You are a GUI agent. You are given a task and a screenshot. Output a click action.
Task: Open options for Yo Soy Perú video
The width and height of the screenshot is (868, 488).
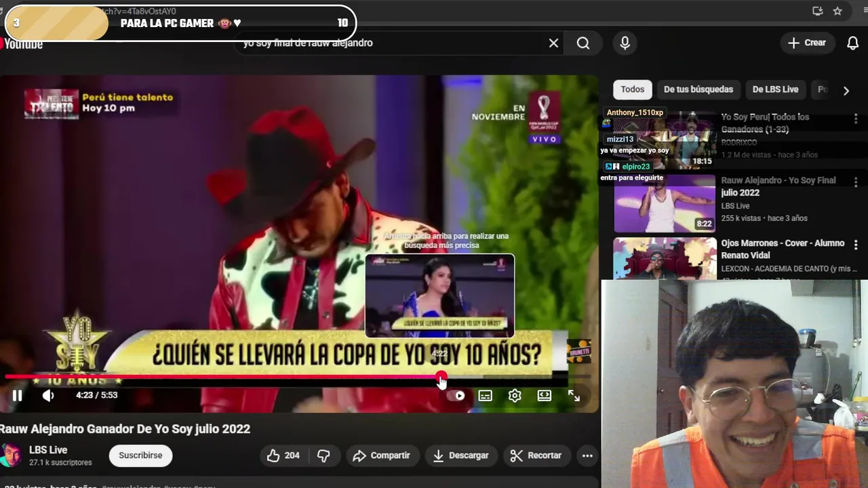click(x=856, y=118)
